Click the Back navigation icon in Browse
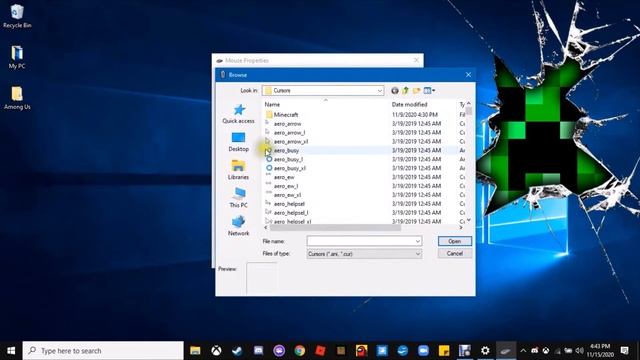The image size is (640, 360). pyautogui.click(x=395, y=91)
